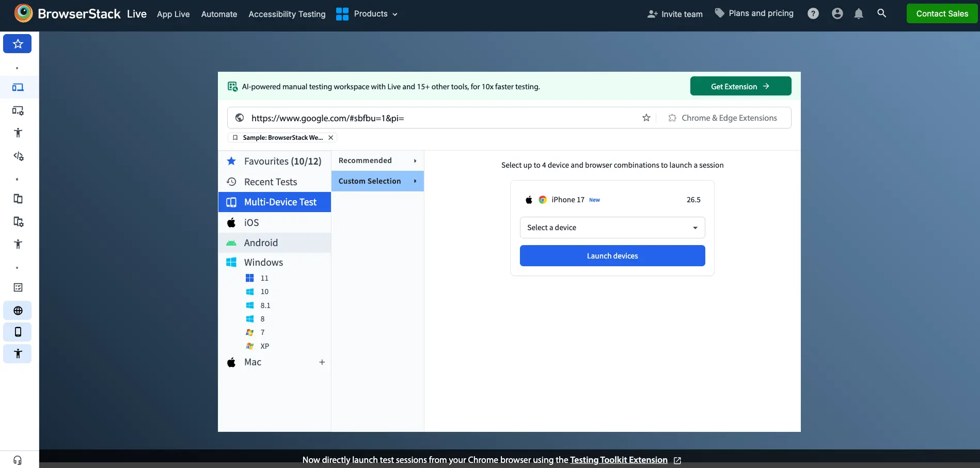Open the two-devices-with-gear sidebar icon

tap(18, 221)
